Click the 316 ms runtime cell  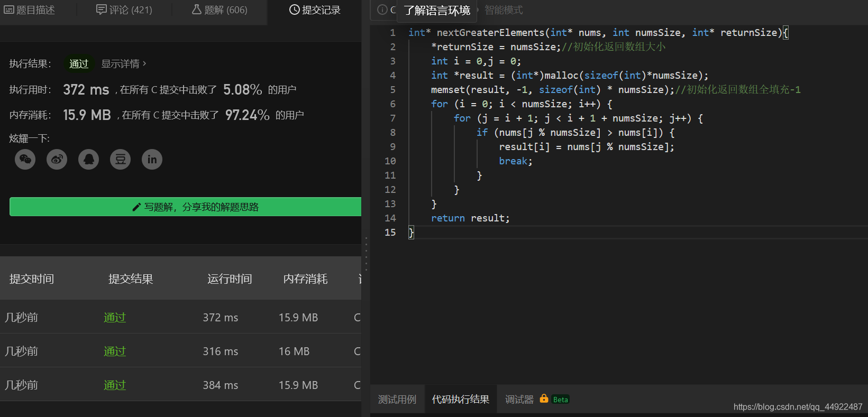pyautogui.click(x=221, y=351)
